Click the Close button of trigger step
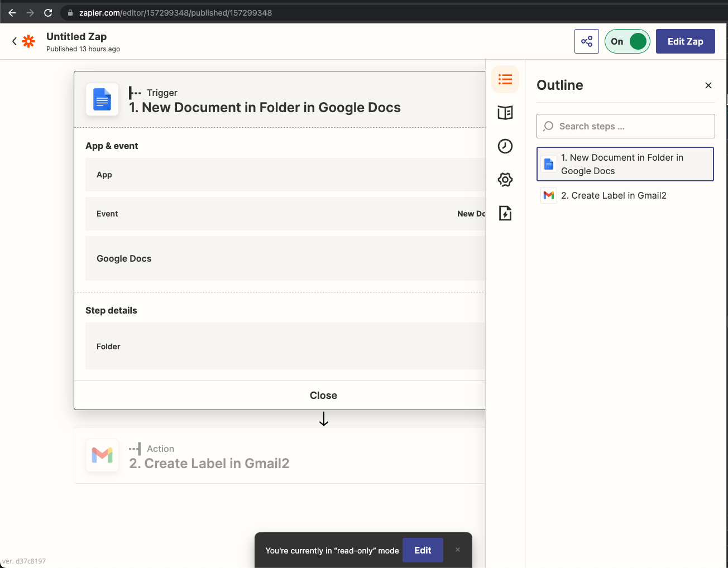This screenshot has height=568, width=728. pyautogui.click(x=323, y=395)
